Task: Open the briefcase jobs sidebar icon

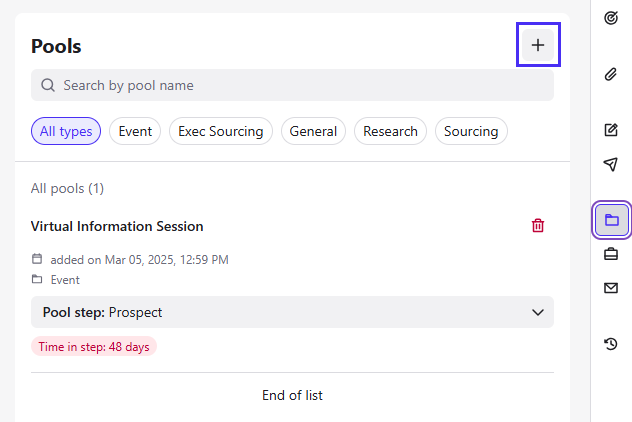Action: (x=611, y=254)
